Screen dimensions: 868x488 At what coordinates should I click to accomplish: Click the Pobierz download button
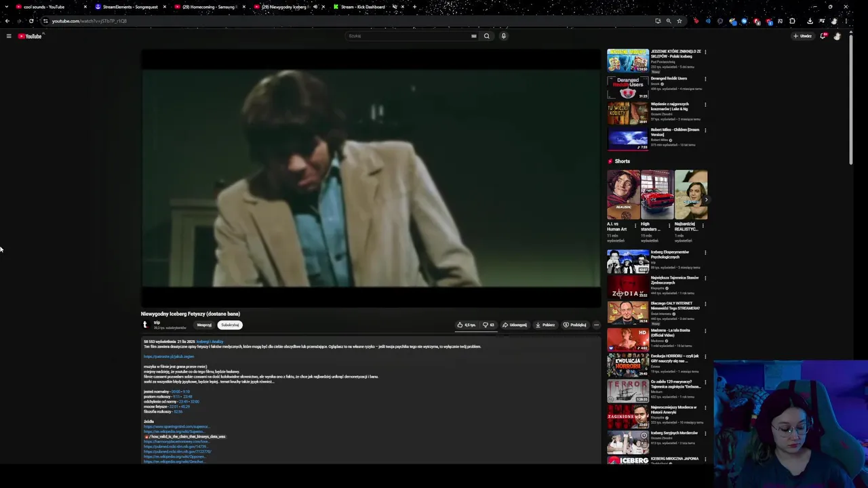tap(545, 325)
